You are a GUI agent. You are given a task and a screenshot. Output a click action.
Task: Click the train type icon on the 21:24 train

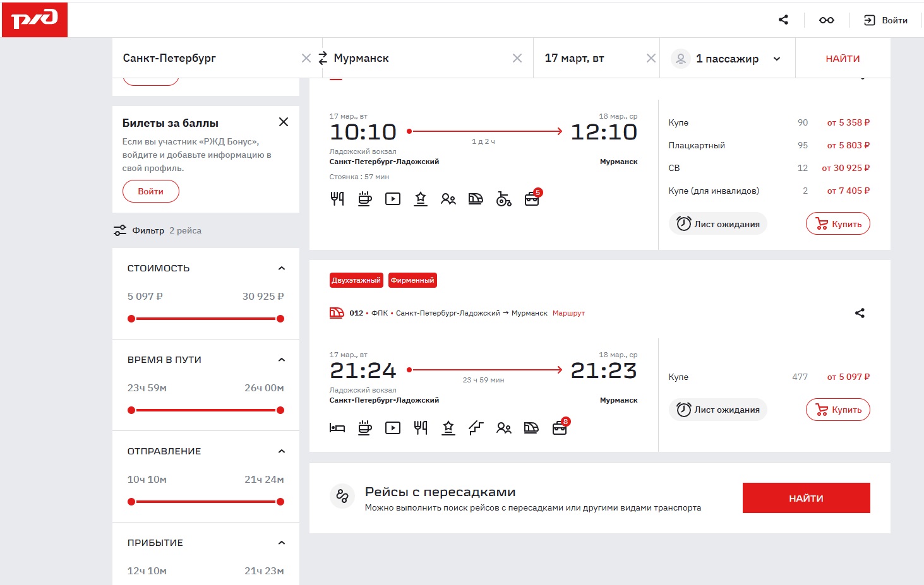[x=531, y=428]
